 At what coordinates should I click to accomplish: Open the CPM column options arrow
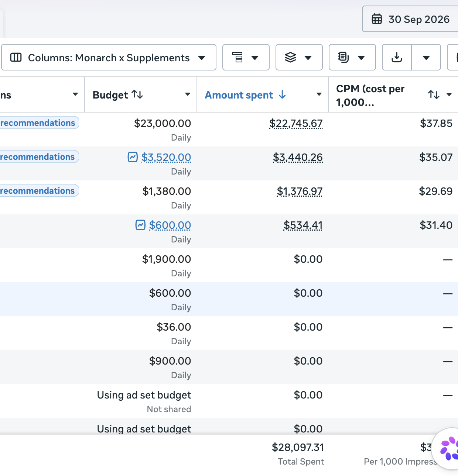point(449,95)
